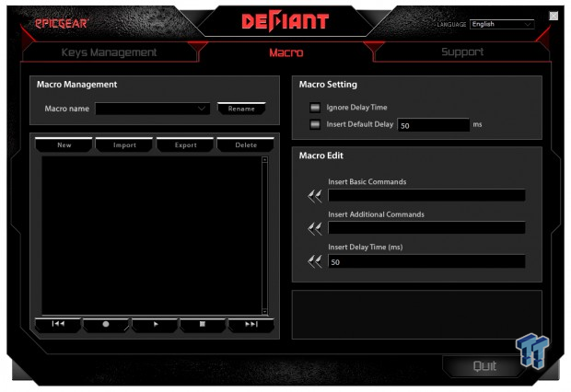Select the Macro tab
571x392 pixels.
point(286,52)
